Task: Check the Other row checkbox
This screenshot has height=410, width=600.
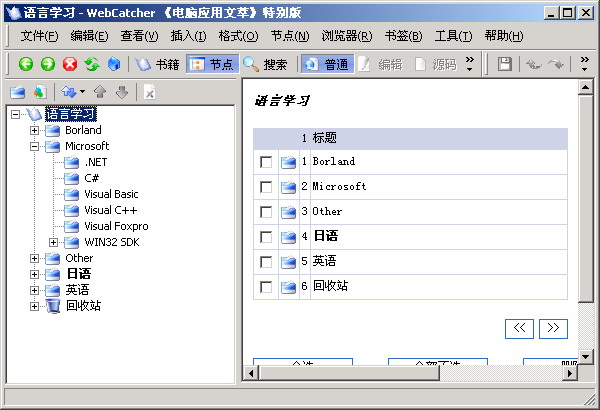Action: (x=266, y=212)
